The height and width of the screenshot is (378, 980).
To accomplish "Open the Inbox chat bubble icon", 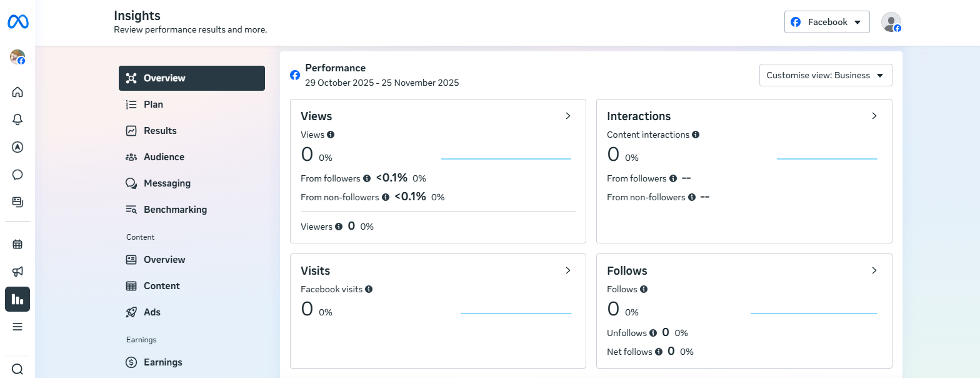I will click(x=17, y=175).
